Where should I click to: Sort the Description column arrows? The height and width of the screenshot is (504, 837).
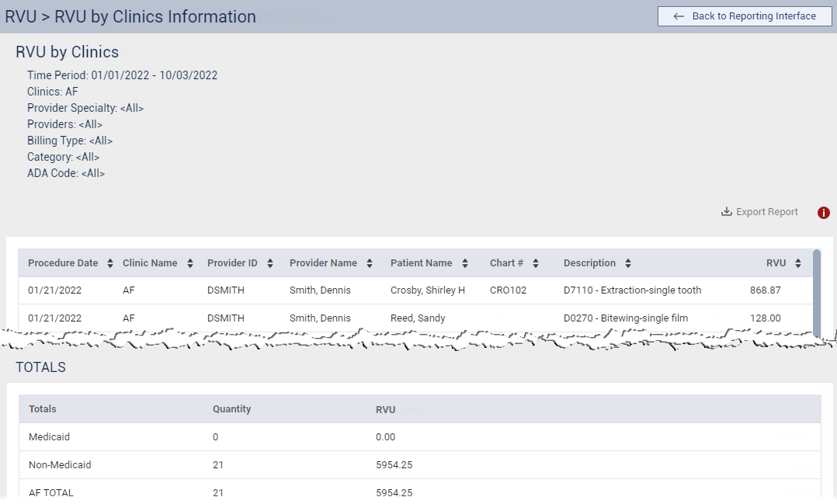628,263
